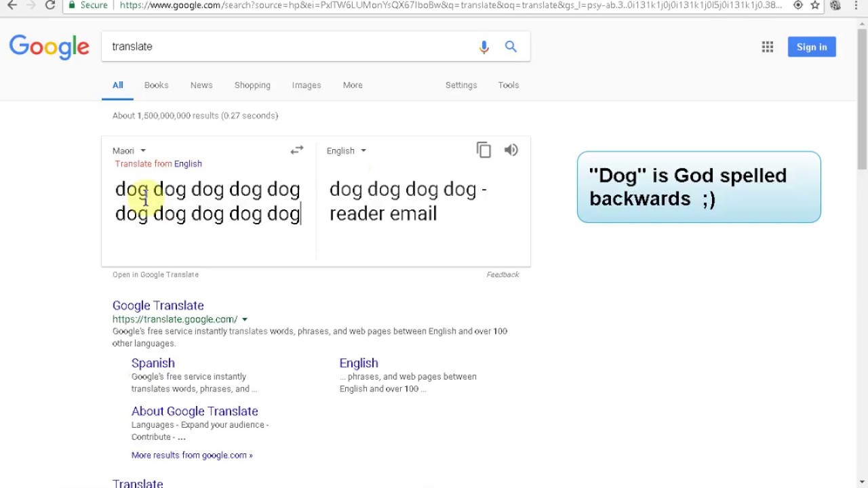Image resolution: width=868 pixels, height=488 pixels.
Task: Open the More search categories menu
Action: pos(353,85)
